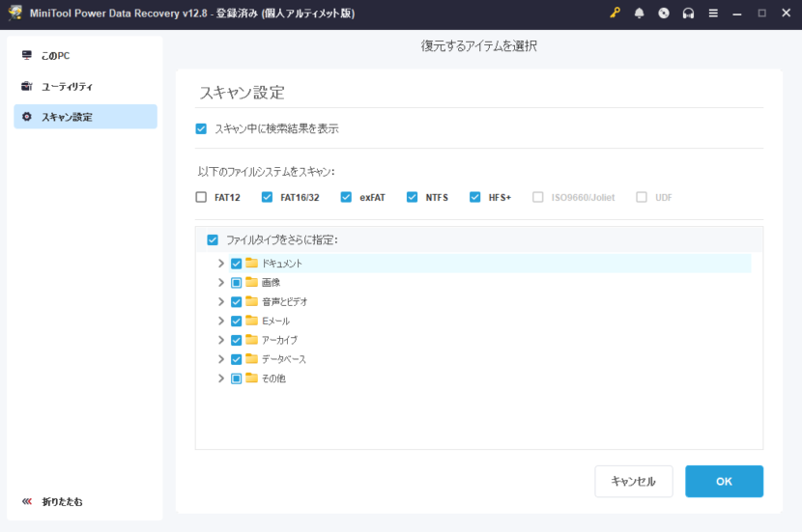
Task: Enable the FAT12 file system checkbox
Action: 201,197
